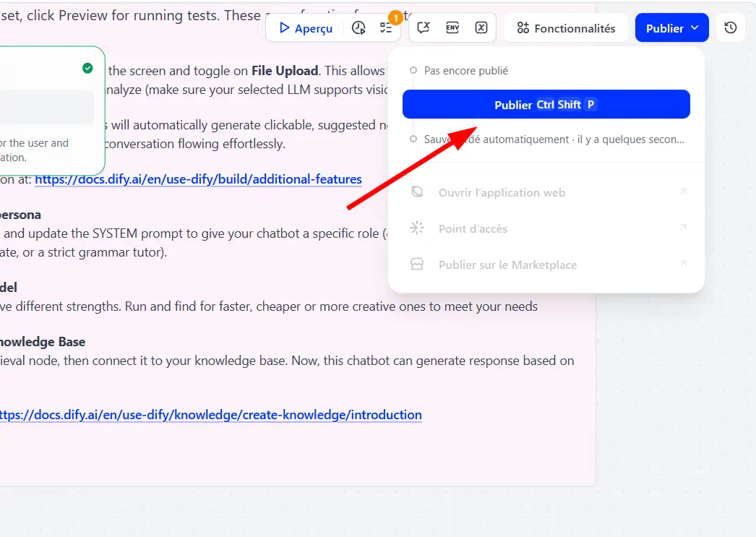Click the external arrow beside Publier sur le Marketplace

tap(683, 264)
